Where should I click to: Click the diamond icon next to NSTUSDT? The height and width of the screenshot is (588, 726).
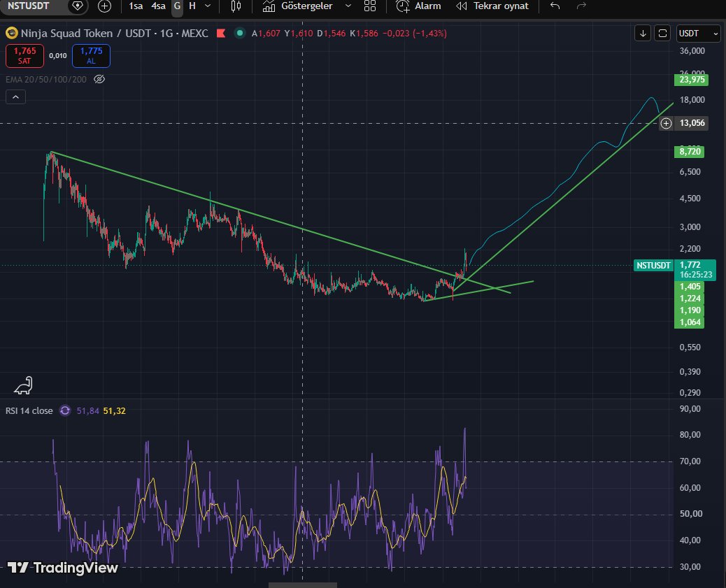pos(78,6)
